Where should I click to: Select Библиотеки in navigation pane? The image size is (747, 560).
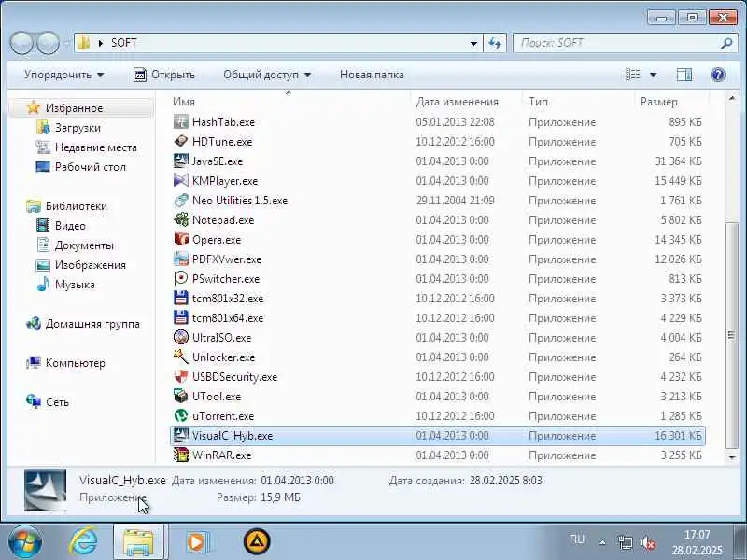[77, 205]
